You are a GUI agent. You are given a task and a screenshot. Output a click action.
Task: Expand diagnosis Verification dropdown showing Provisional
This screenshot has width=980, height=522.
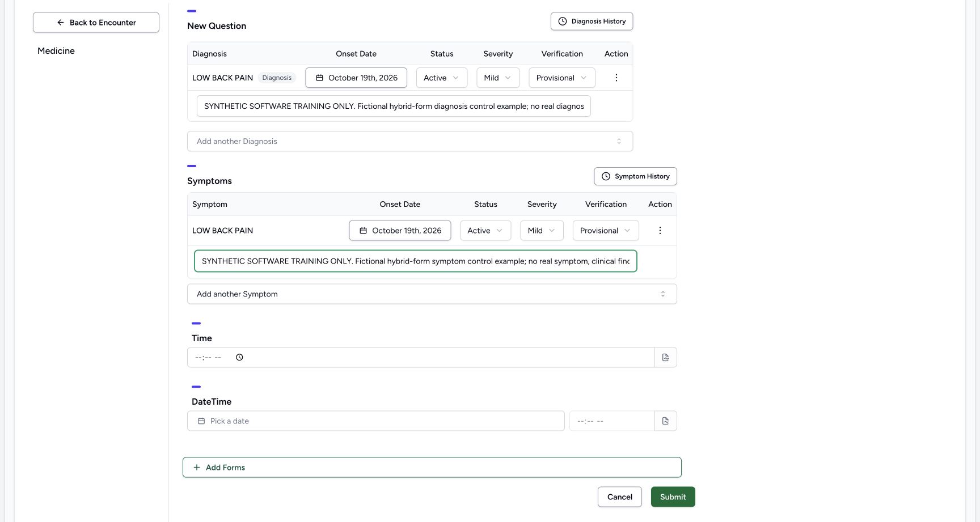562,78
